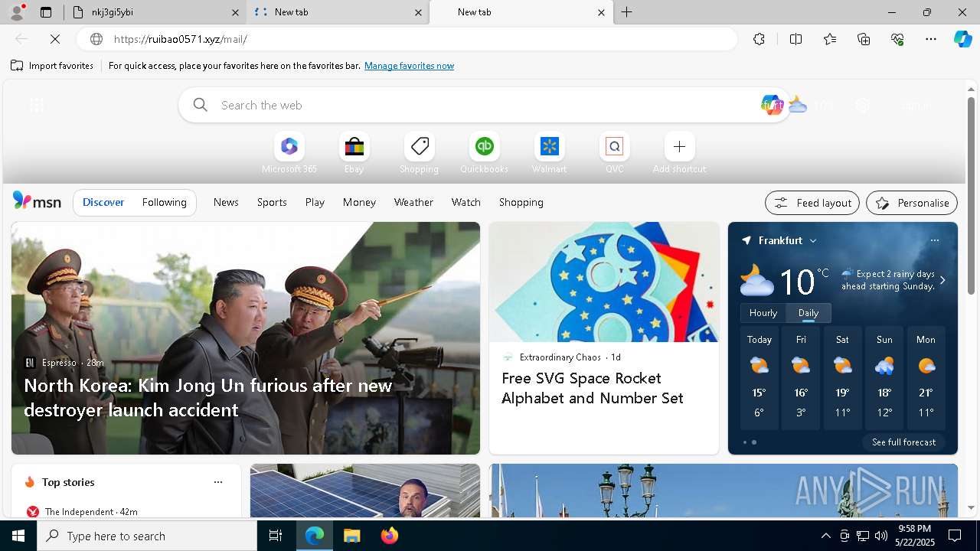View site information globe icon
This screenshot has width=980, height=551.
pyautogui.click(x=96, y=39)
